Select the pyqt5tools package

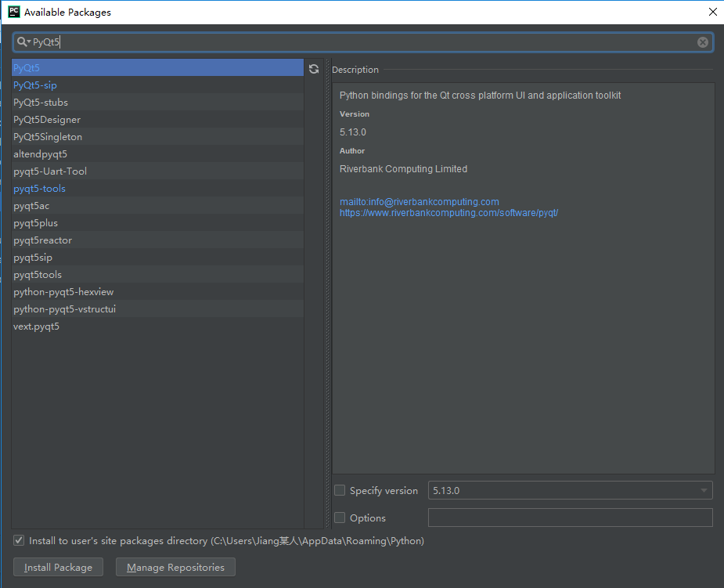point(157,274)
